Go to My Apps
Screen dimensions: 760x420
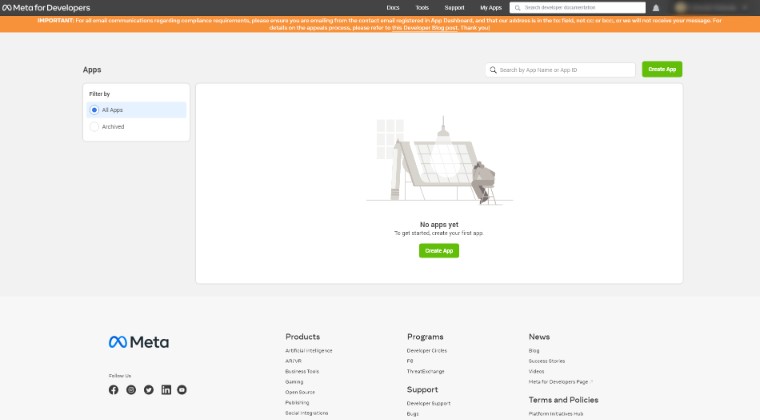click(491, 8)
